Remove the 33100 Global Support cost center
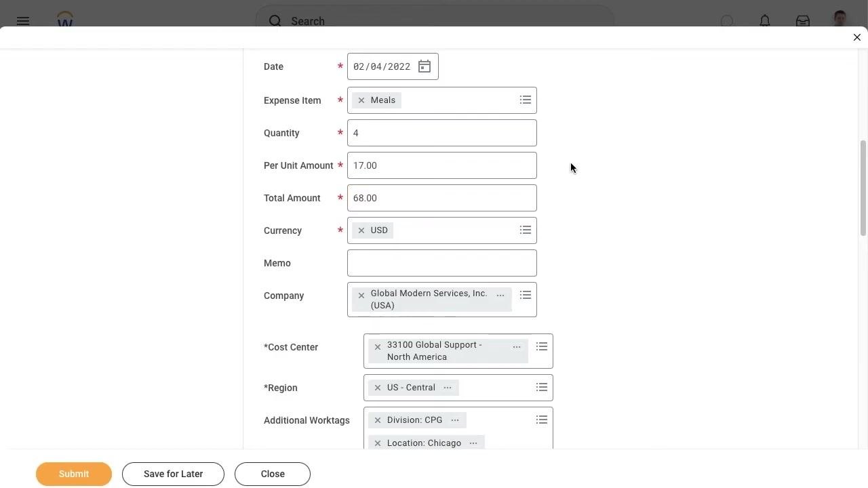Viewport: 868px width, 488px height. click(378, 347)
